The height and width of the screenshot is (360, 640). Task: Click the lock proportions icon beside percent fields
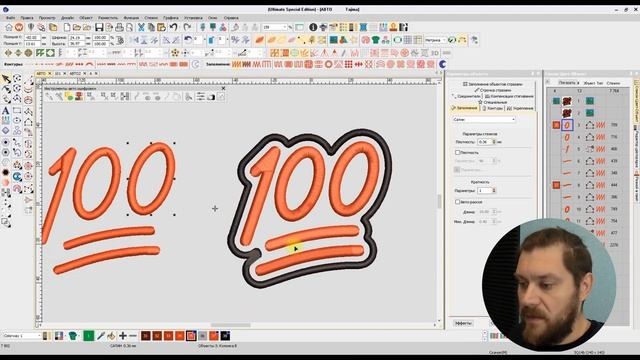pos(120,40)
